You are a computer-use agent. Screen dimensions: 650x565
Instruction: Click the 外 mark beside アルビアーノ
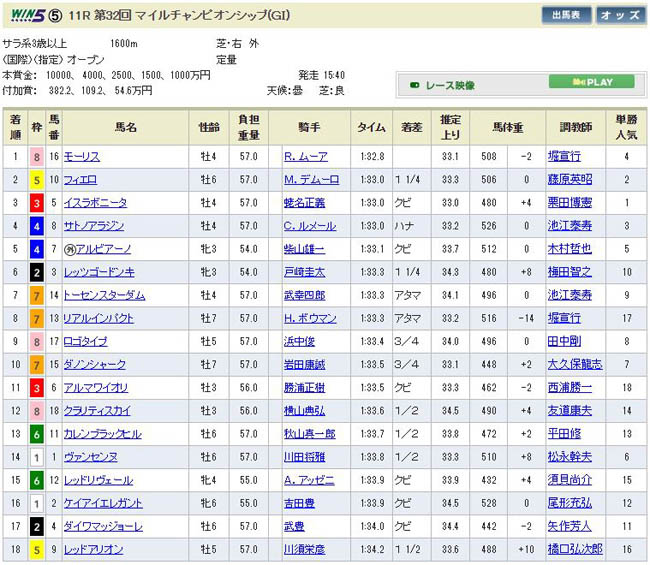[70, 247]
